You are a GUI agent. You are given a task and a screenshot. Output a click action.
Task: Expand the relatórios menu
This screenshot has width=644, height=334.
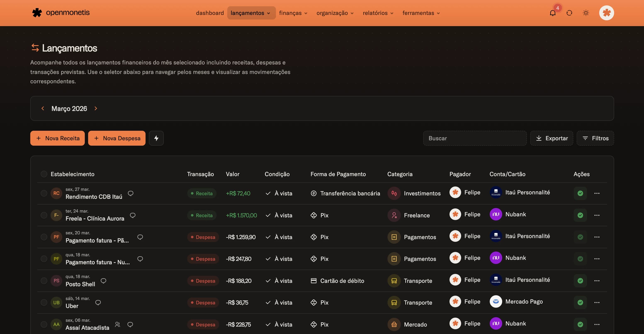coord(378,13)
